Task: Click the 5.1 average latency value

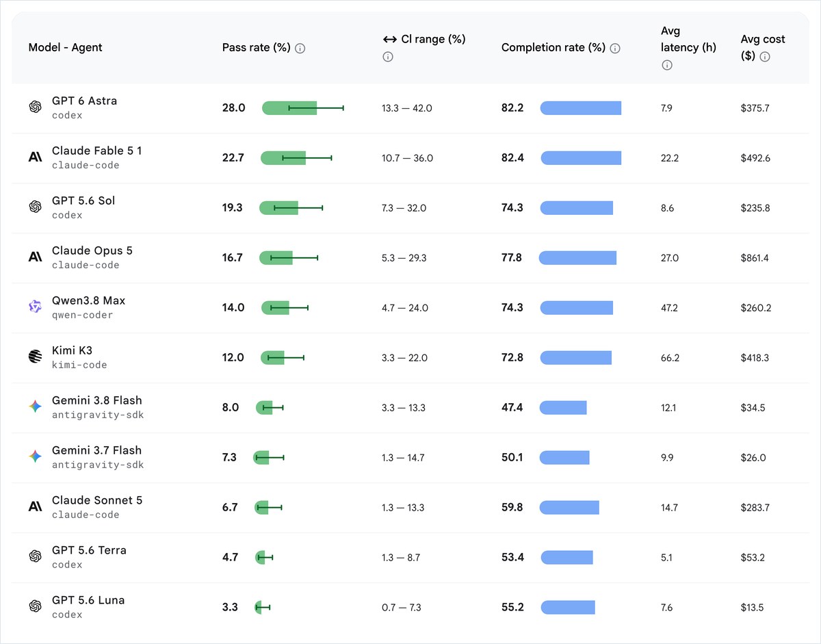Action: point(666,558)
